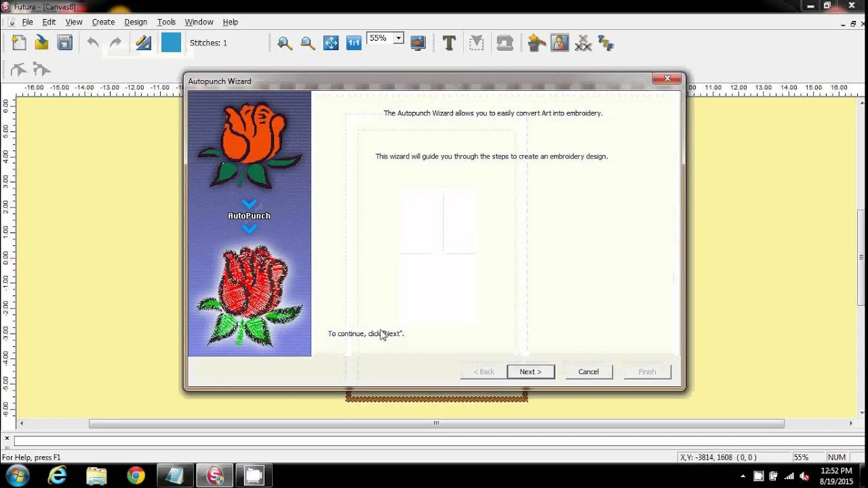The width and height of the screenshot is (868, 488).
Task: Click the portrait photo stitch icon
Action: pos(559,43)
